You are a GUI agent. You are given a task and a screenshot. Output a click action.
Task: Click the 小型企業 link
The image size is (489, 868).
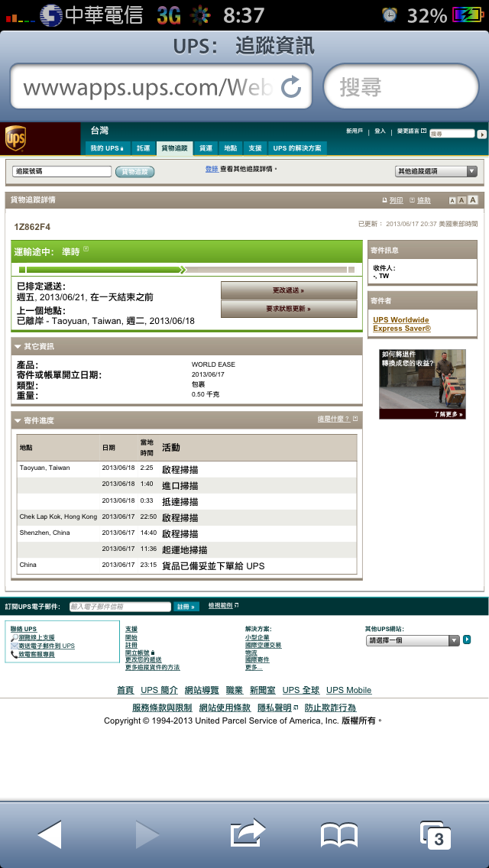tap(257, 637)
